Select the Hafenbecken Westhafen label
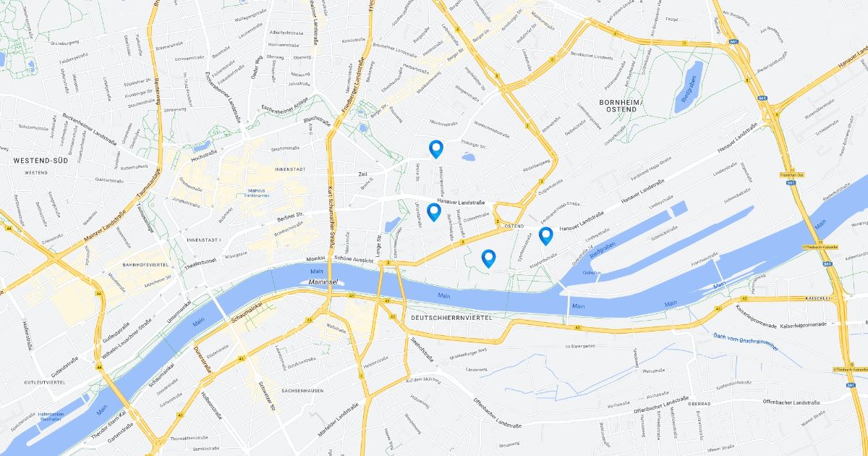Screen dimensions: 868x456 pos(51,416)
